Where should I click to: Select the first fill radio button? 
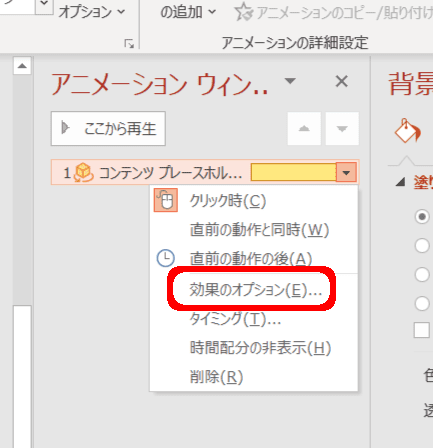422,217
